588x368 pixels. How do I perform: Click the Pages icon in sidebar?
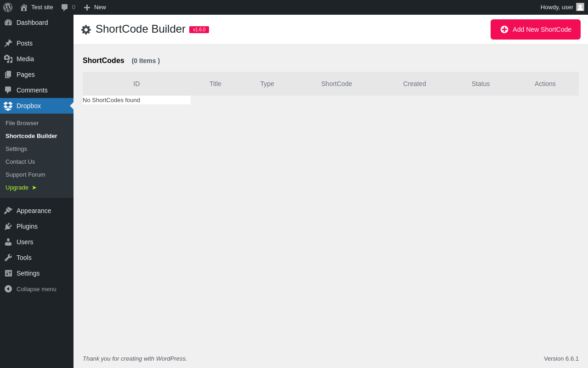8,75
